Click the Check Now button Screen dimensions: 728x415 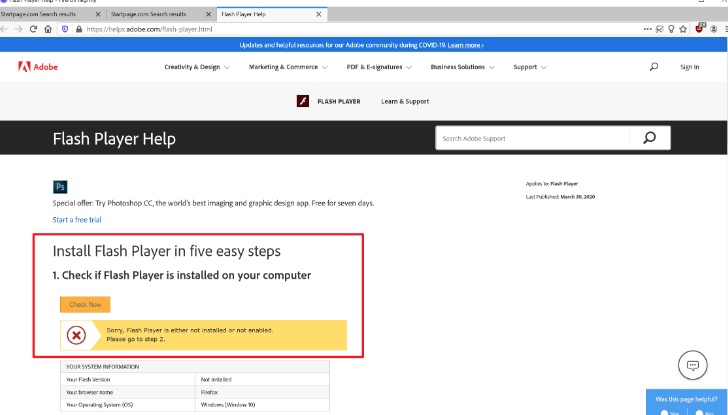(85, 305)
